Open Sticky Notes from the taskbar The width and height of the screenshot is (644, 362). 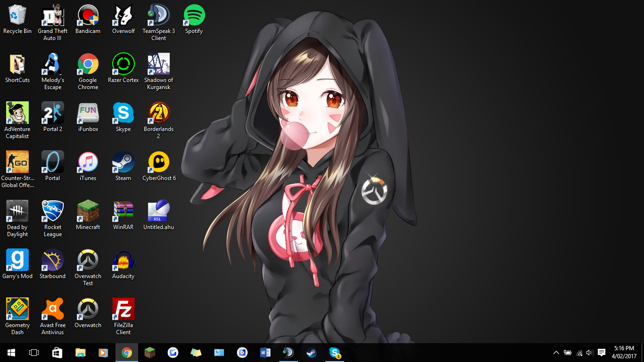196,353
